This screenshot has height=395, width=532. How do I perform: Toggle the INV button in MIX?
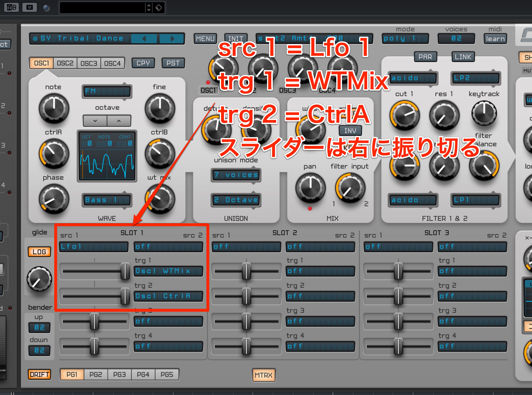point(350,131)
